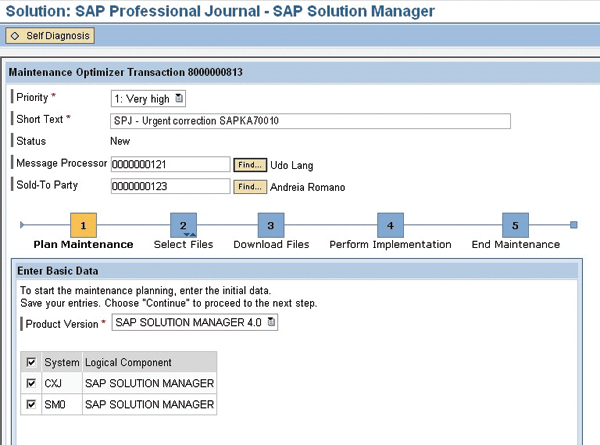
Task: Click the End Maintenance step label
Action: 516,244
